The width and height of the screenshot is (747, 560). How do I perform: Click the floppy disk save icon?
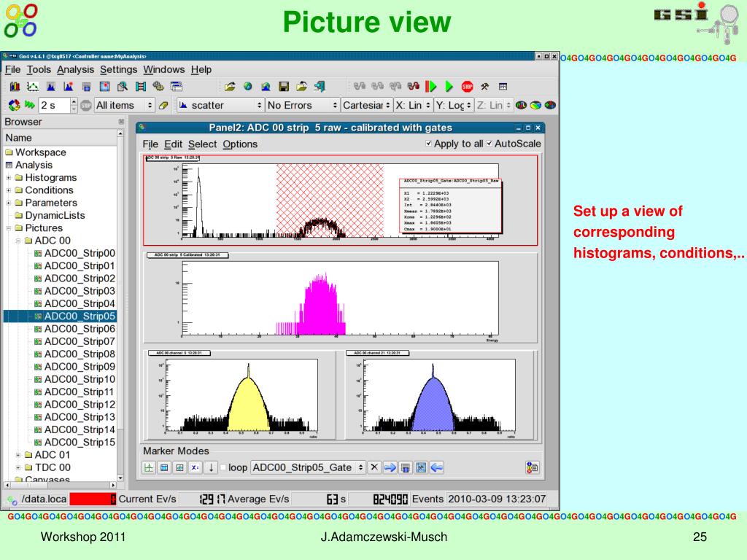click(x=284, y=87)
